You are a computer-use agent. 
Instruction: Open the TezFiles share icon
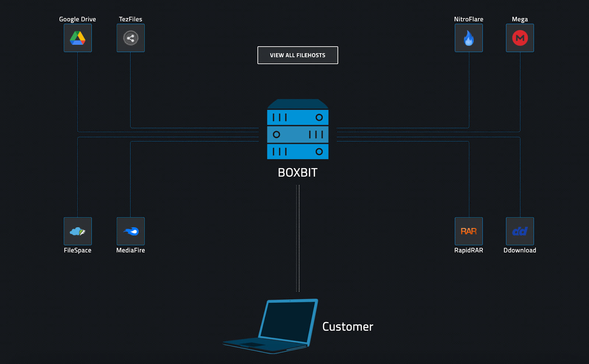pos(131,38)
